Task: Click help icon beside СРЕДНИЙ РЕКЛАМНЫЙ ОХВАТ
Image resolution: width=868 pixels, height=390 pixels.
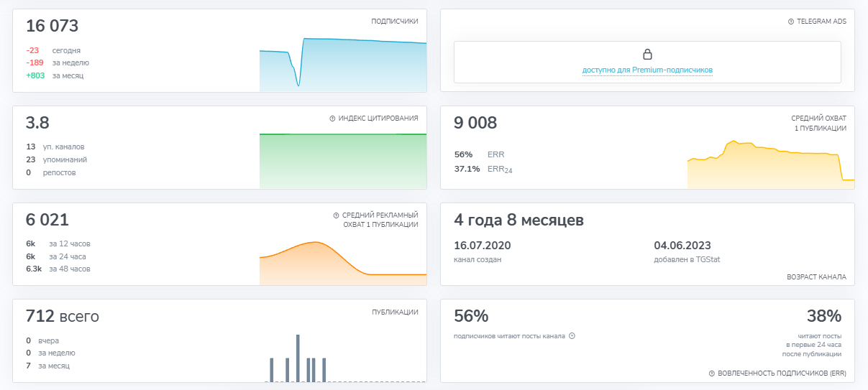Action: coord(336,215)
